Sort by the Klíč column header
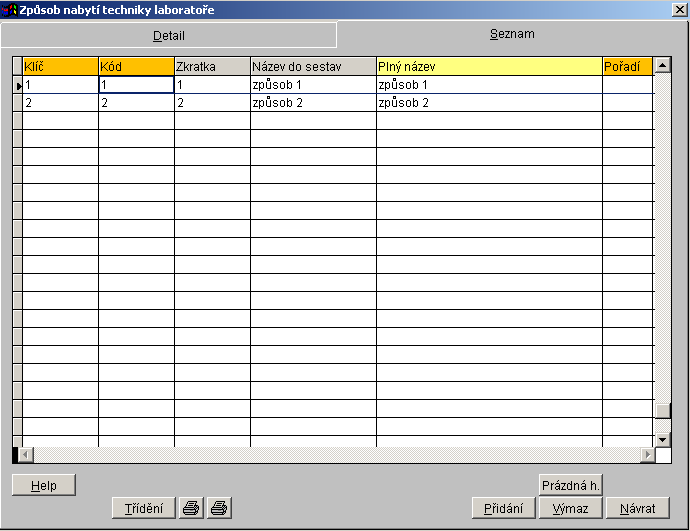This screenshot has height=531, width=690. (60, 66)
